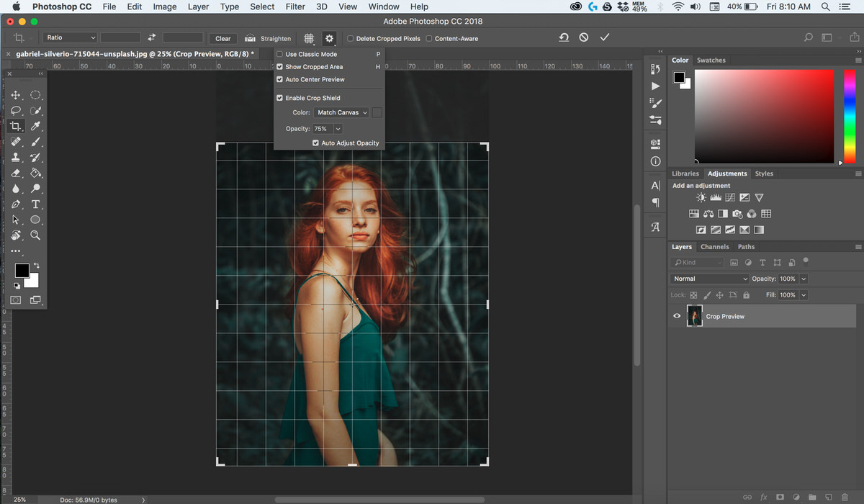This screenshot has width=864, height=504.
Task: Disable the Enable Crop Shield option
Action: click(x=279, y=98)
